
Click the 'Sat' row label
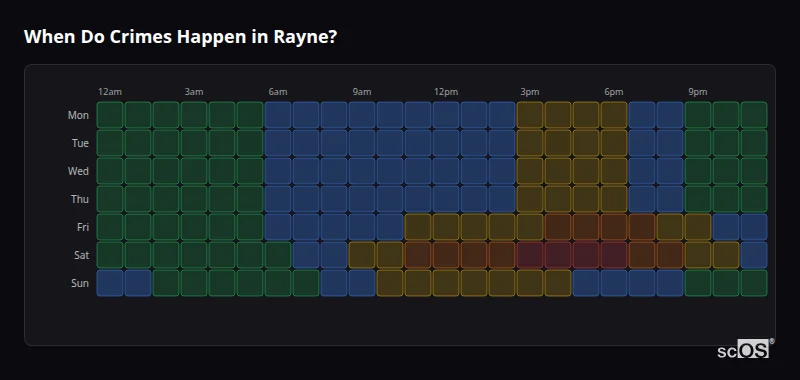(81, 256)
